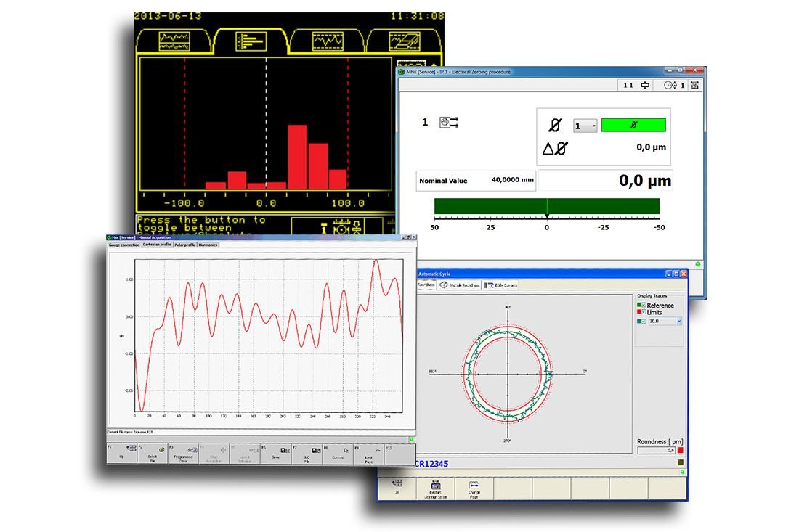
Task: Click F5 Layout Selection button
Action: coord(245,453)
